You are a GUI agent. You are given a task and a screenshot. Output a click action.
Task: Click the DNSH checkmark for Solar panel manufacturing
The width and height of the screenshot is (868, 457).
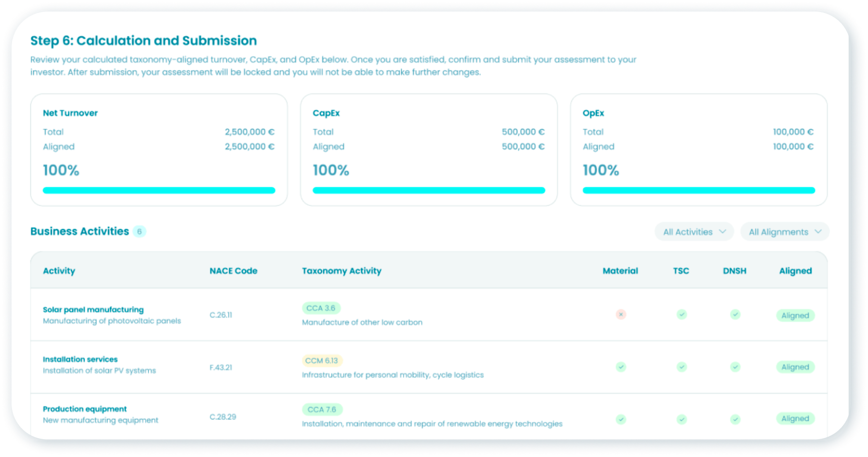[735, 314]
